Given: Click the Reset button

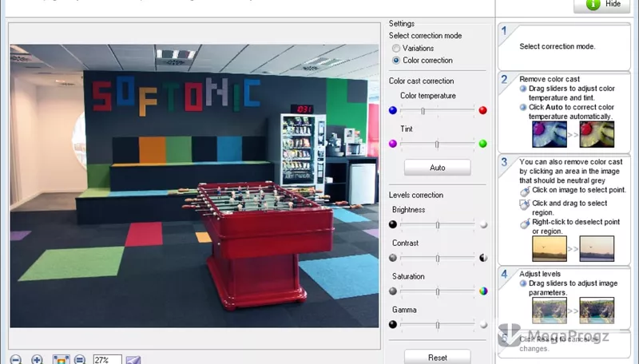Looking at the screenshot, I should tap(437, 357).
